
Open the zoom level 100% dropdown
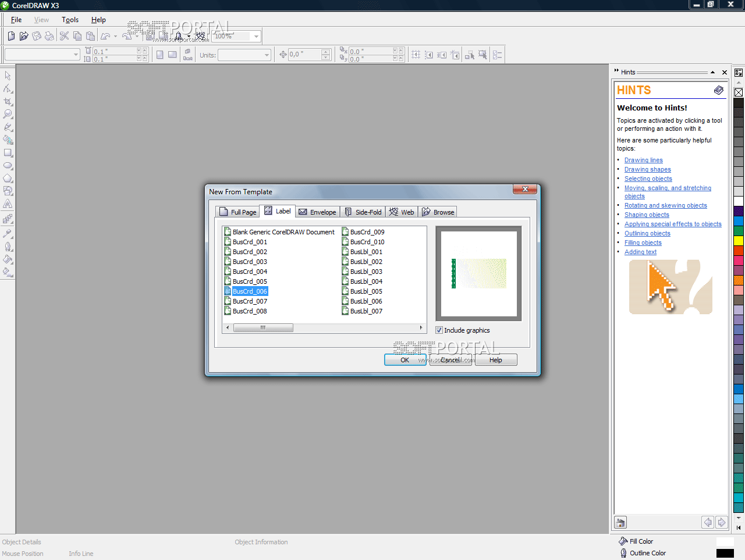pos(256,37)
